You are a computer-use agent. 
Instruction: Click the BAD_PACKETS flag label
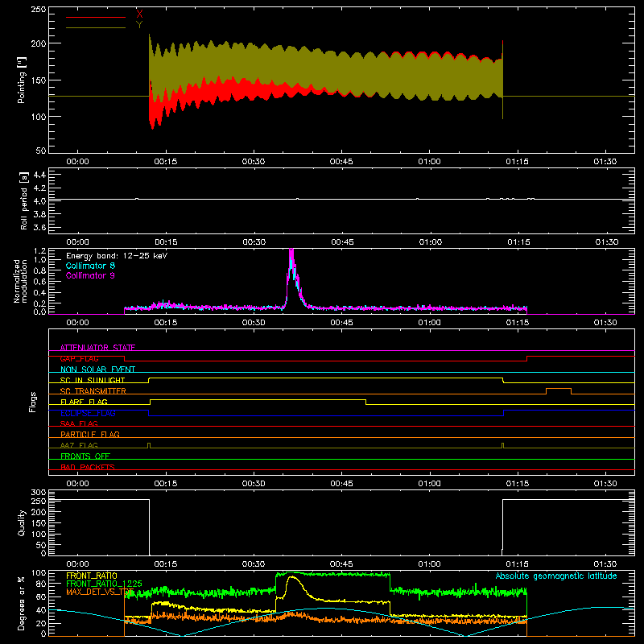coord(88,467)
